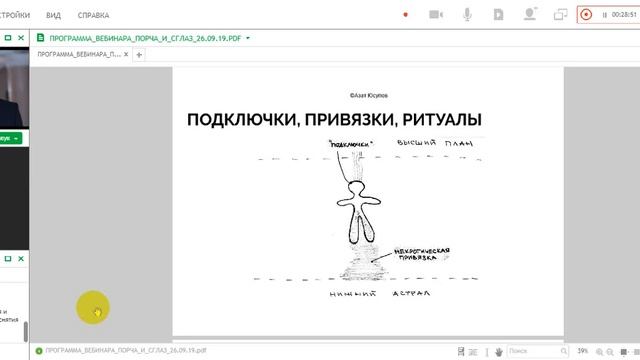Click the НЕКРОТИЧЕСКАЯ ПРИВЯЗКА label
Viewport: 640px width, 360px height.
(x=422, y=254)
